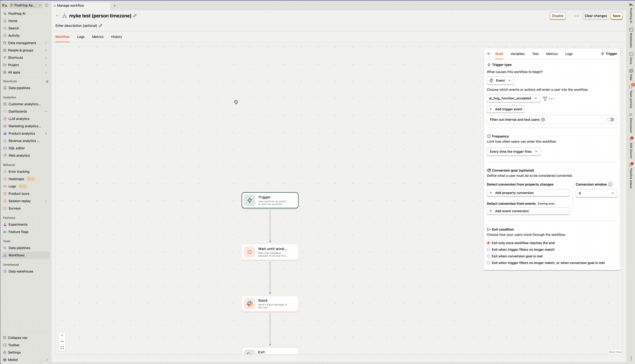Click back arrow in Trigger panel
The height and width of the screenshot is (364, 635).
point(489,54)
